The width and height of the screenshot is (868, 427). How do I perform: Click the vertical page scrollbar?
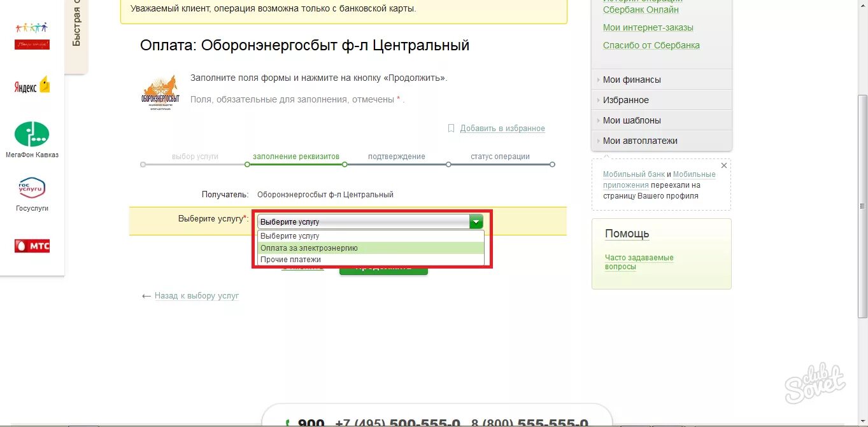tap(862, 207)
